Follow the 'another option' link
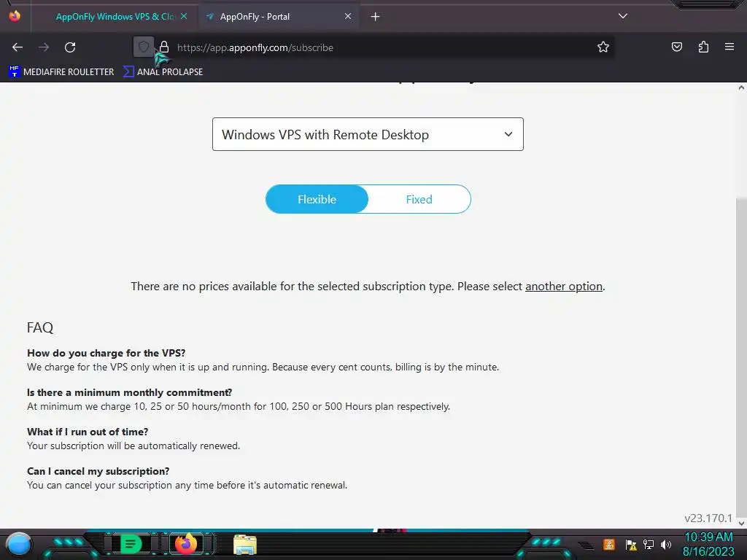This screenshot has width=747, height=560. click(x=564, y=286)
